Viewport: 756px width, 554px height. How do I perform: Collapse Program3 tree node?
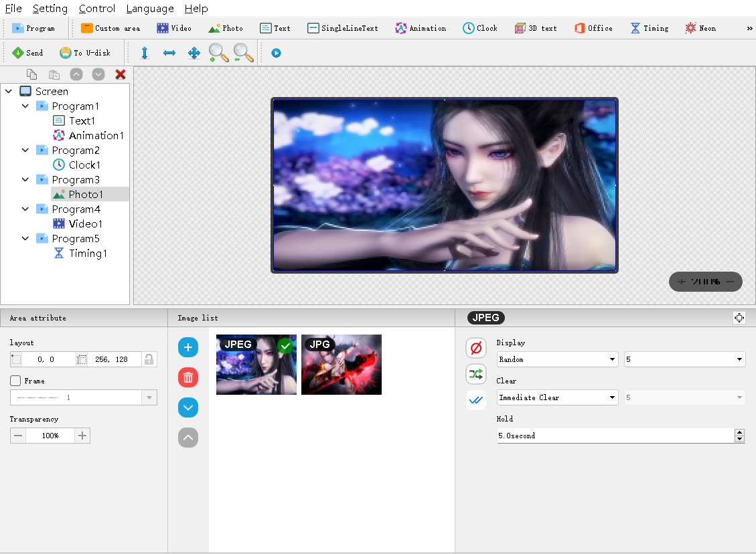point(25,180)
